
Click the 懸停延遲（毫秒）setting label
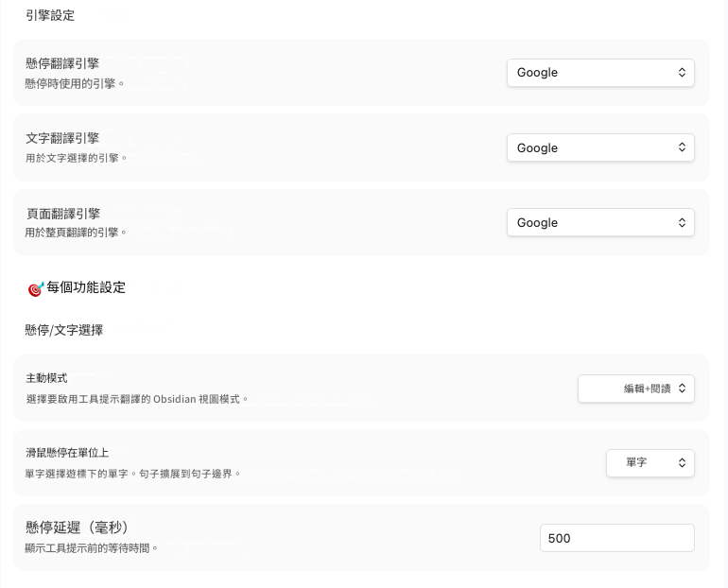pos(77,527)
